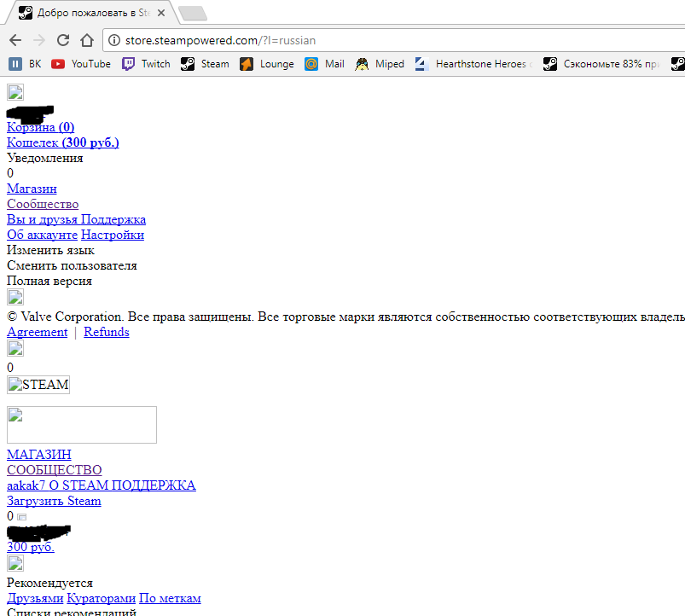This screenshot has height=616, width=685.
Task: Open the Hearthstone Heroes bookmark
Action: tap(473, 64)
